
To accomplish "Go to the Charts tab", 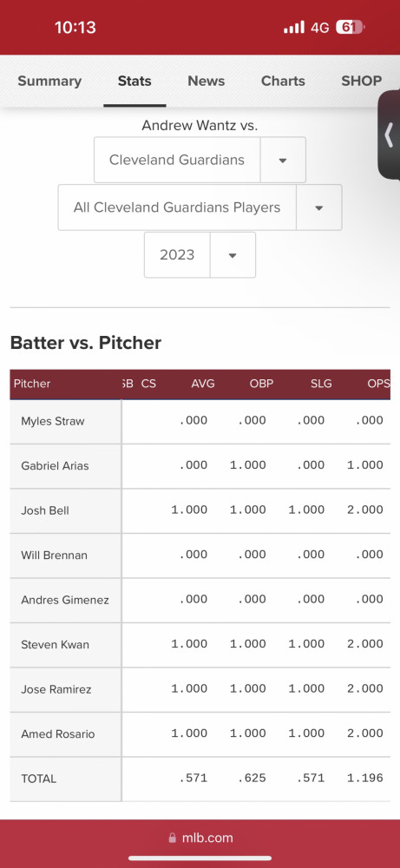I will tap(283, 81).
